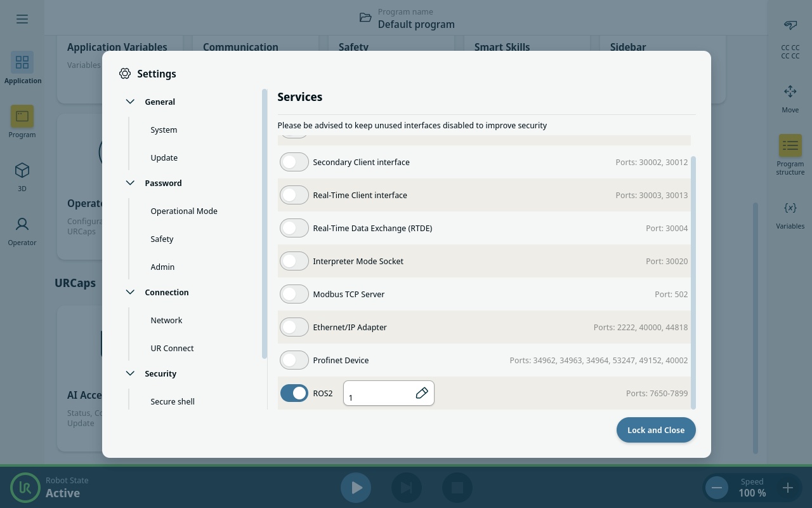This screenshot has height=508, width=812.
Task: Collapse the Password settings section
Action: click(x=131, y=183)
